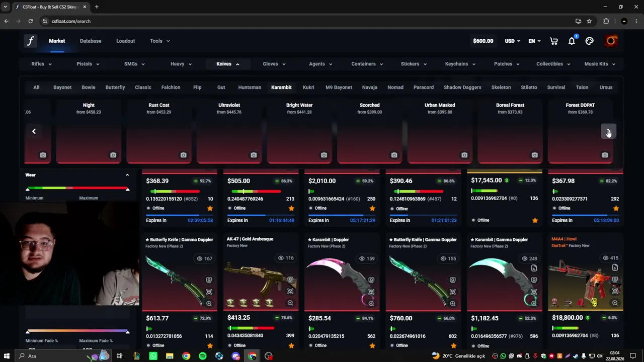Expand the Gloves category dropdown
The width and height of the screenshot is (644, 362).
tap(274, 64)
